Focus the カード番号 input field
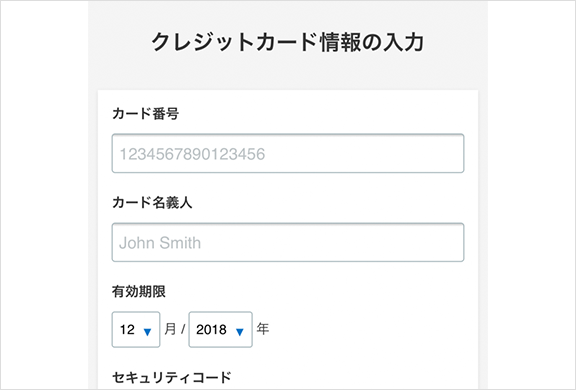 pos(288,153)
